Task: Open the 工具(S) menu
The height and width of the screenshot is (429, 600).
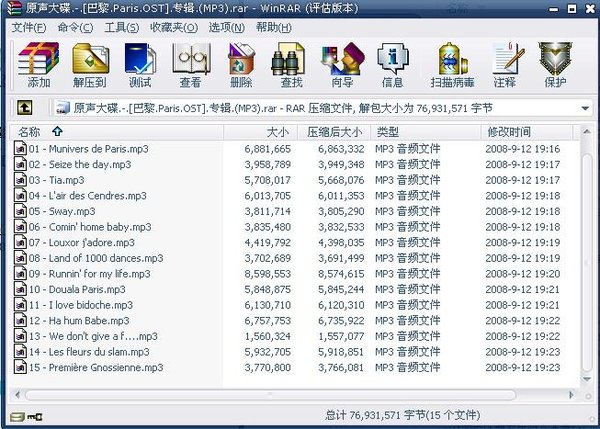Action: (x=122, y=28)
